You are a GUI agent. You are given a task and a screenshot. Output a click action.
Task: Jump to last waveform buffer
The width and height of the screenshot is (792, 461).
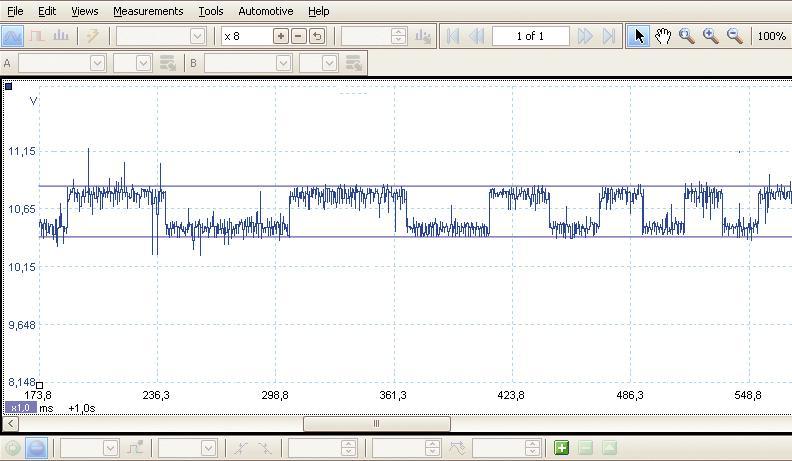click(609, 36)
